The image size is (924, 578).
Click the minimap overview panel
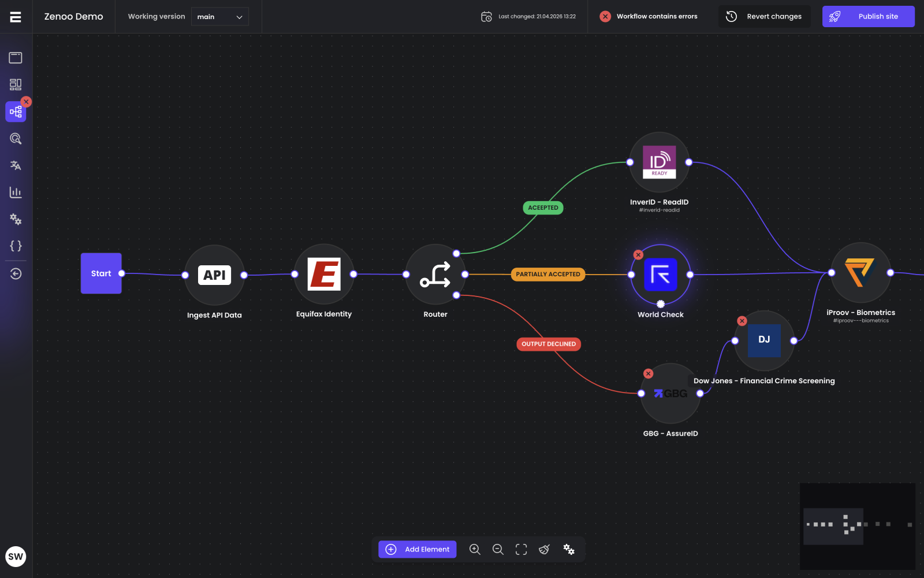coord(858,527)
